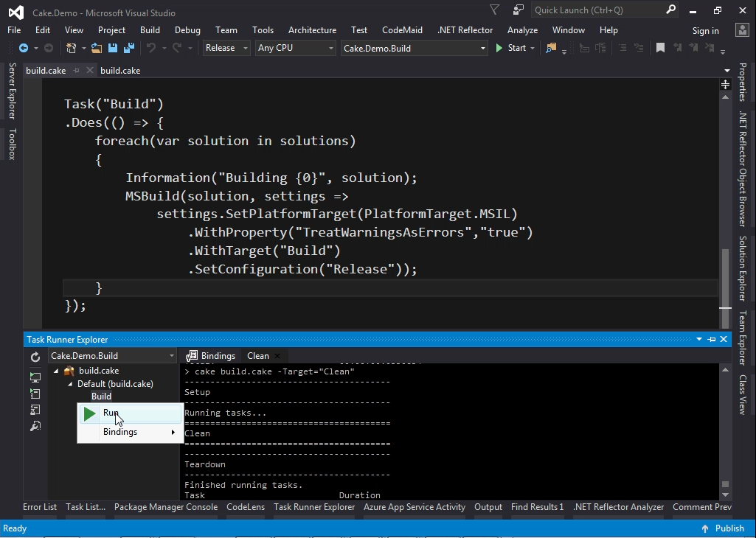Viewport: 756px width, 538px height.
Task: Close the Task Runner Explorer panel
Action: point(724,340)
